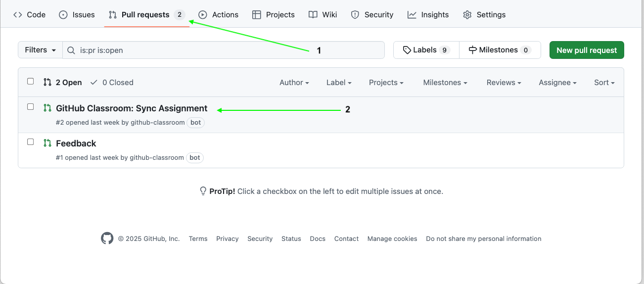Show the 2 Open pull requests

[x=63, y=83]
